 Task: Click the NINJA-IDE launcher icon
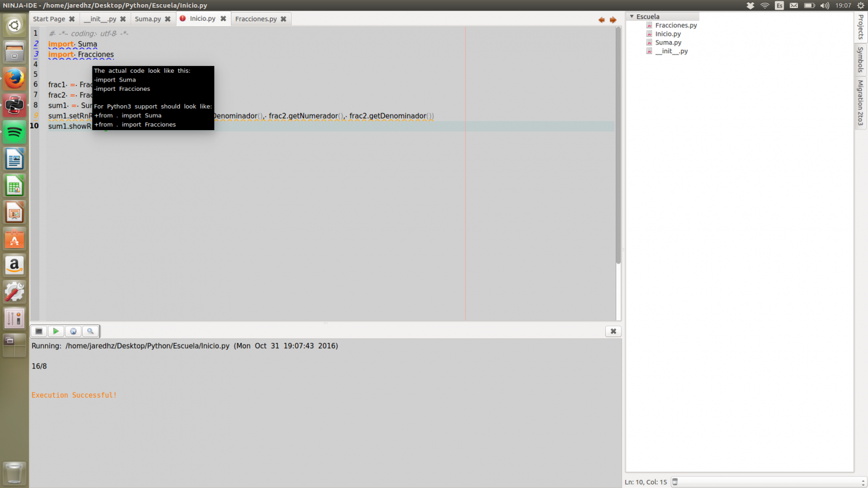click(14, 106)
